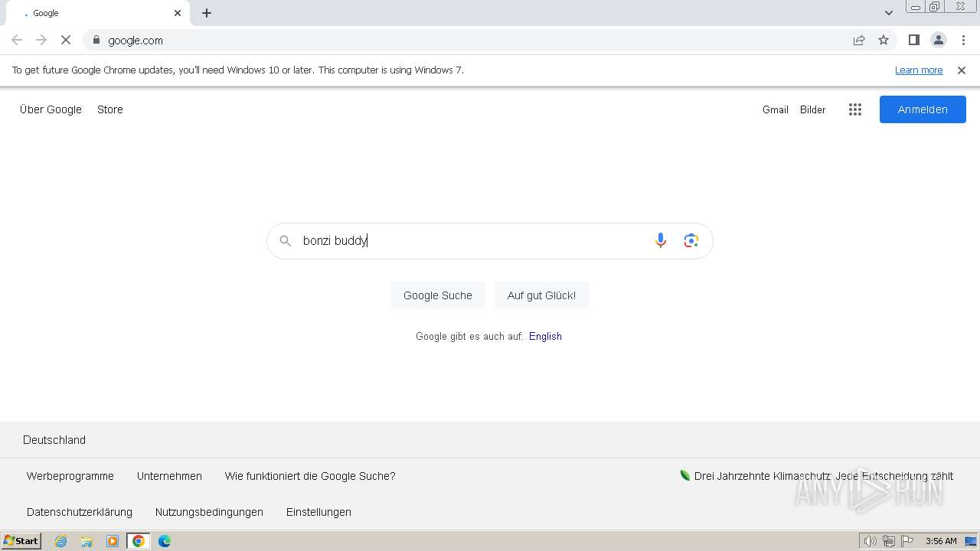Click the Deutschland footer text

(54, 440)
